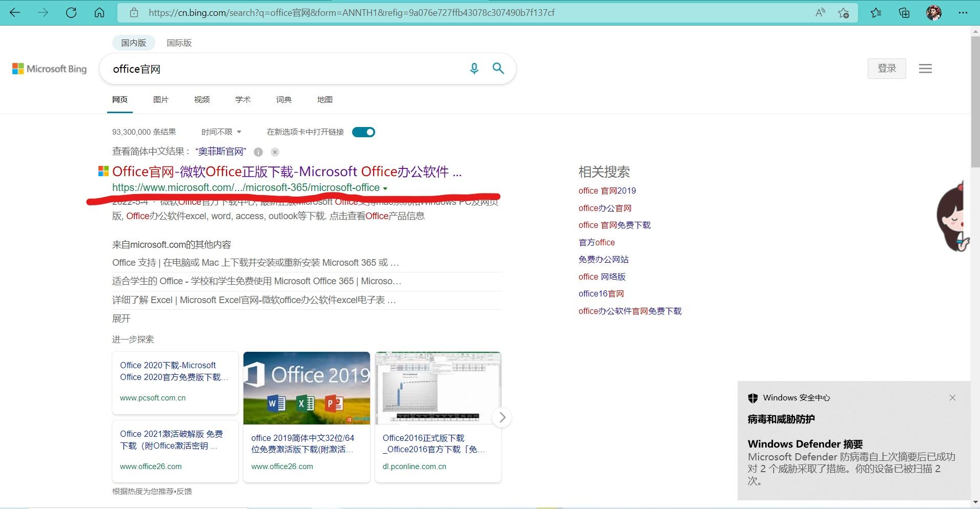Go back to the previous page
980x509 pixels.
click(15, 13)
